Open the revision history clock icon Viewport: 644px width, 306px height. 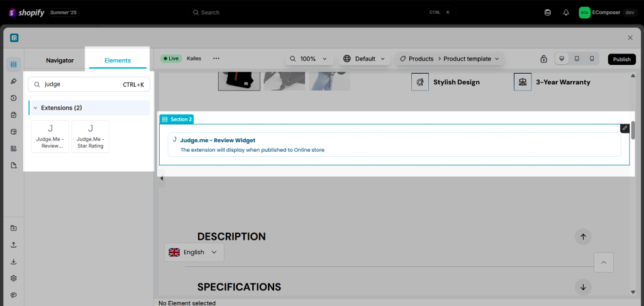click(14, 98)
